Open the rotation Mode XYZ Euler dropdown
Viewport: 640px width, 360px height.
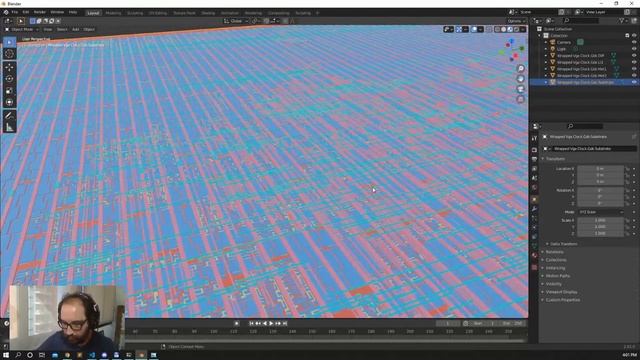point(601,212)
